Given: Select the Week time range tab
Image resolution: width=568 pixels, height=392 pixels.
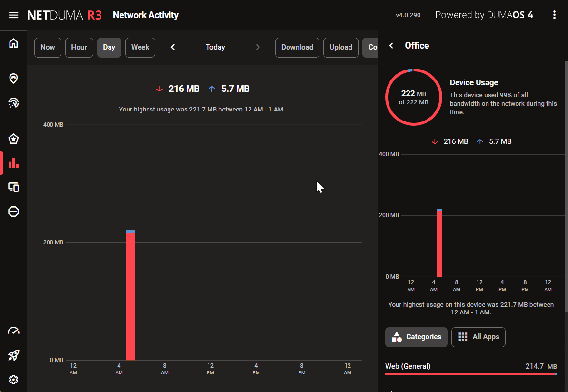Looking at the screenshot, I should tap(140, 48).
